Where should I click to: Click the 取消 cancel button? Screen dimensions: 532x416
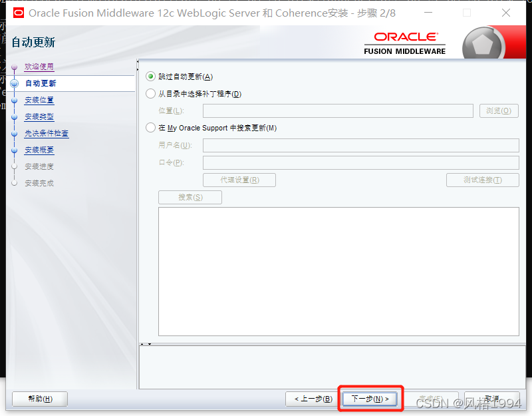492,399
